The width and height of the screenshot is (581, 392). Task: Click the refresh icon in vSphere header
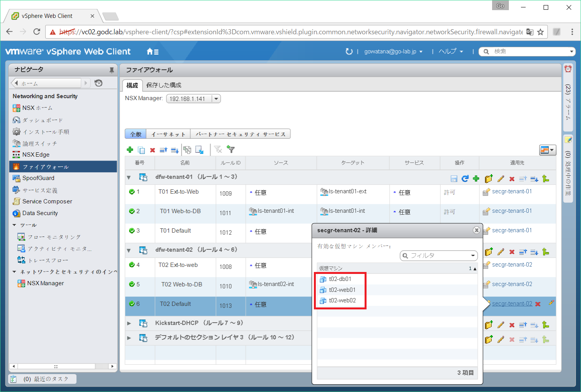click(x=349, y=51)
